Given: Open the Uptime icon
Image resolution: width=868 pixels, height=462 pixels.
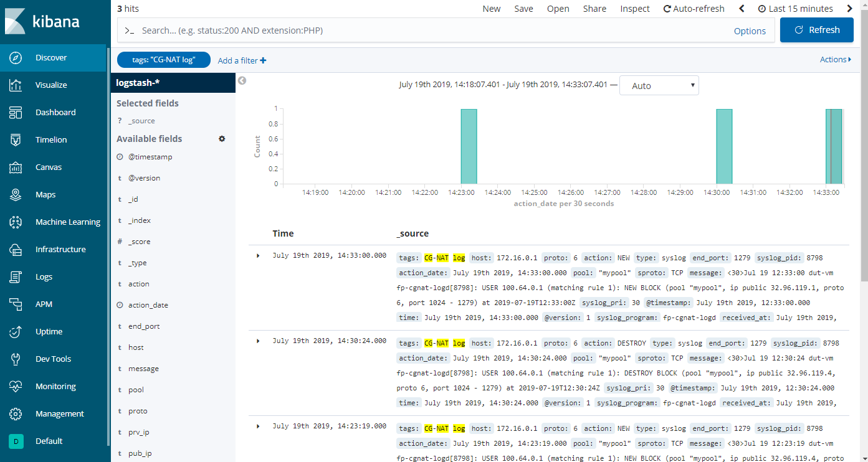Looking at the screenshot, I should pos(16,331).
